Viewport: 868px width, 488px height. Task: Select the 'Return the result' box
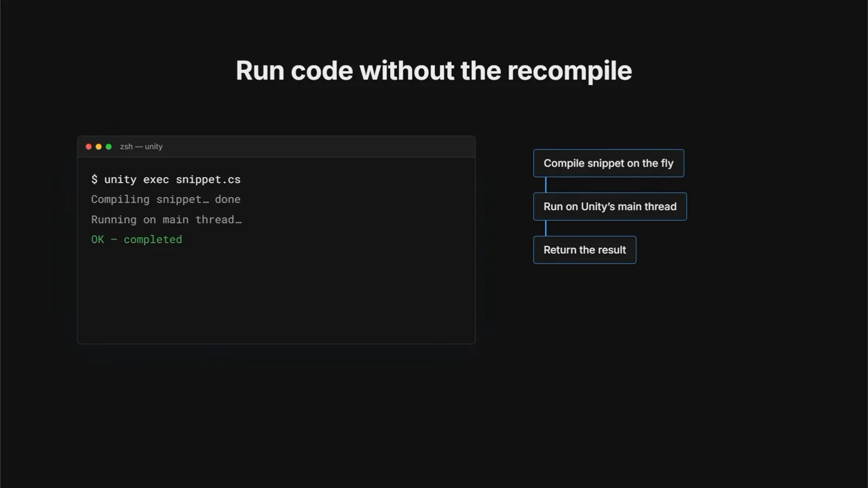pos(585,250)
